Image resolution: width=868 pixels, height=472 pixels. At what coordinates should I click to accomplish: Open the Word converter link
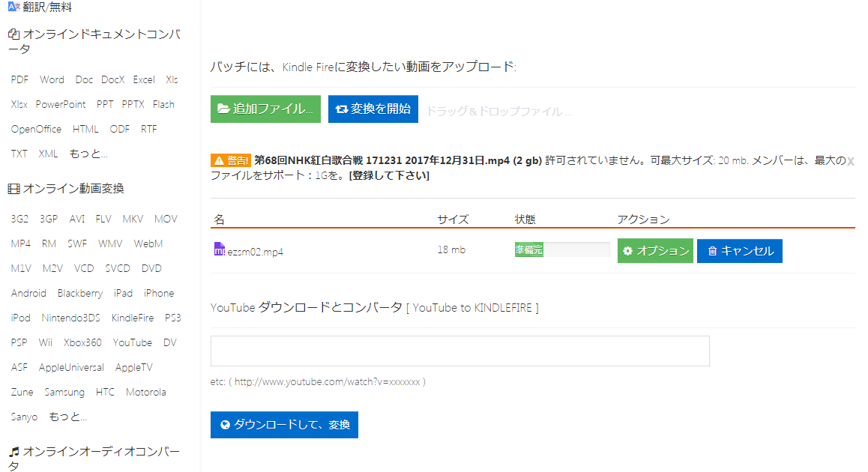(52, 79)
